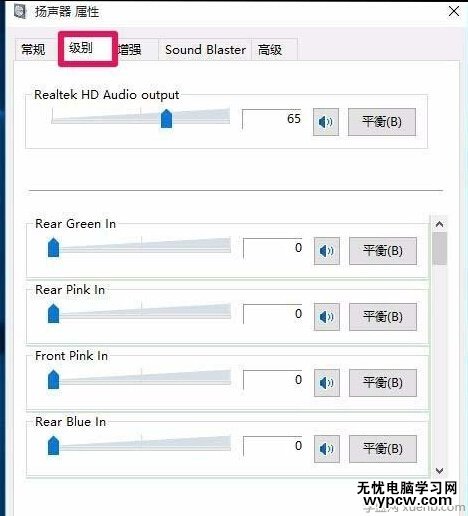Open the 增强 tab
This screenshot has width=468, height=516.
[130, 50]
